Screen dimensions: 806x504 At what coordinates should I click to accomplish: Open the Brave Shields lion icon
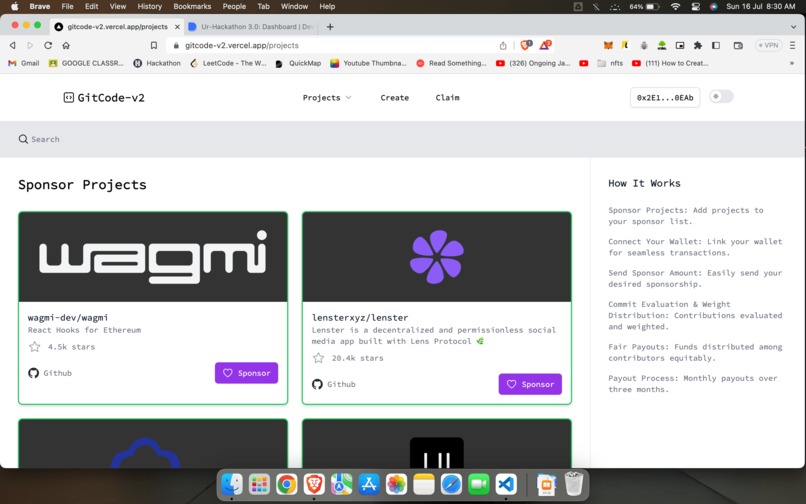coord(526,45)
